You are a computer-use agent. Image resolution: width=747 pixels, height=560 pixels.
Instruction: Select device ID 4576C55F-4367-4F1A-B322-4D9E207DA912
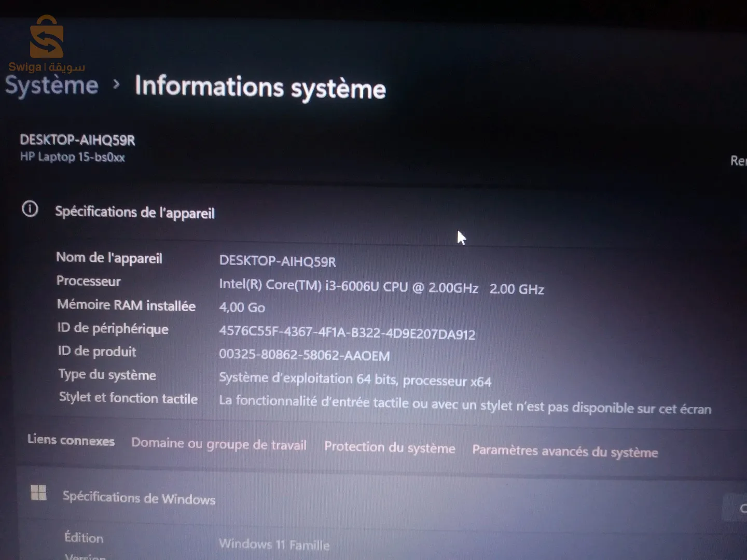pyautogui.click(x=347, y=332)
